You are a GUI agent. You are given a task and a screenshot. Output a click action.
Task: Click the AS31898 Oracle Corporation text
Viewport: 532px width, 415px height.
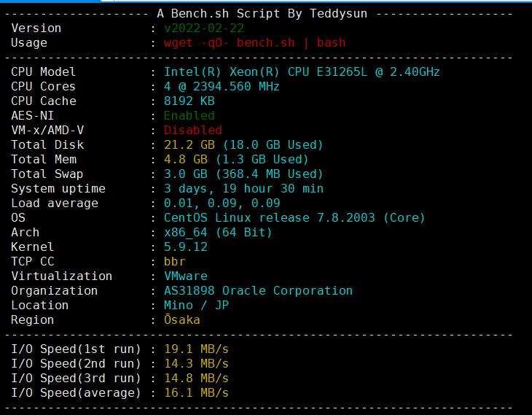click(x=258, y=290)
